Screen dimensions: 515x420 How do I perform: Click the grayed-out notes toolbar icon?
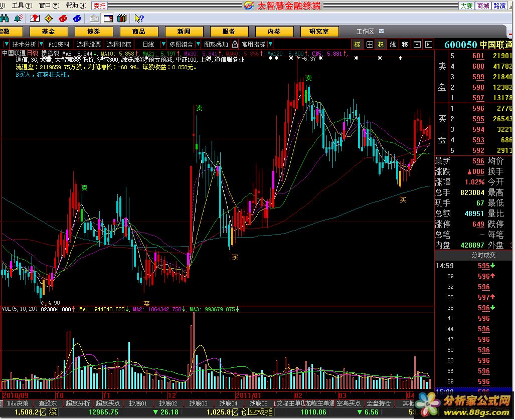coord(94,19)
